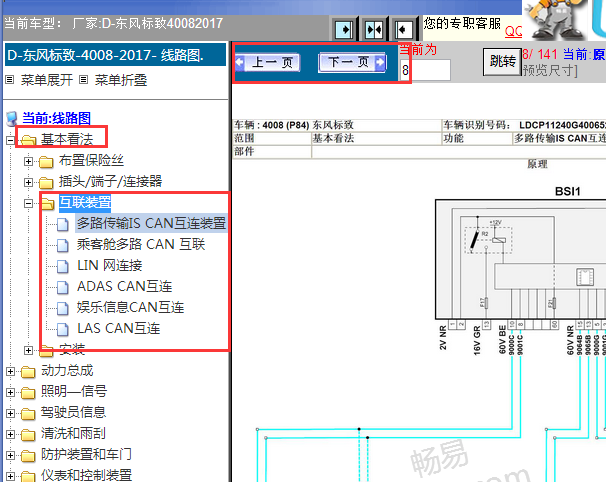The height and width of the screenshot is (482, 606).
Task: Select the 基本看法 folder label
Action: click(67, 139)
